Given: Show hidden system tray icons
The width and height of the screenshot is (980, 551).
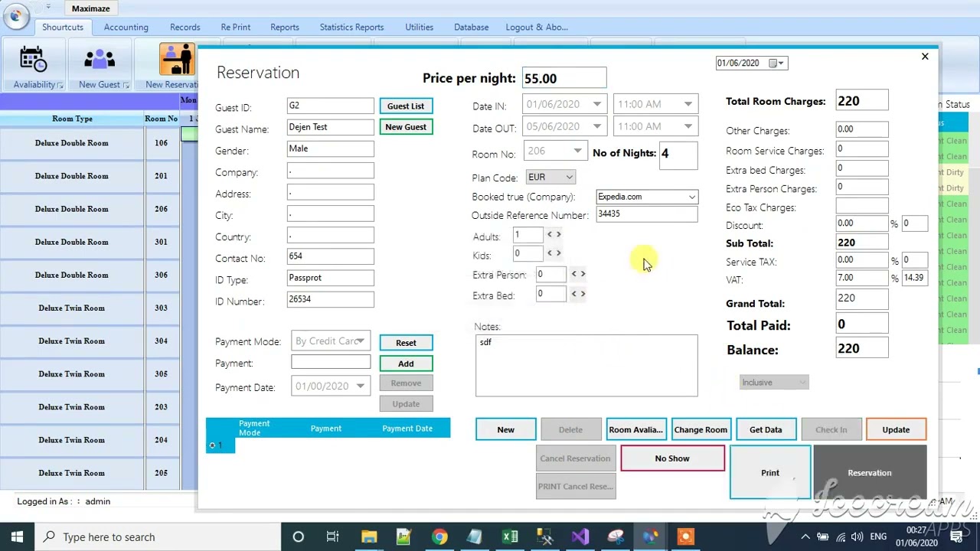Looking at the screenshot, I should coord(805,537).
